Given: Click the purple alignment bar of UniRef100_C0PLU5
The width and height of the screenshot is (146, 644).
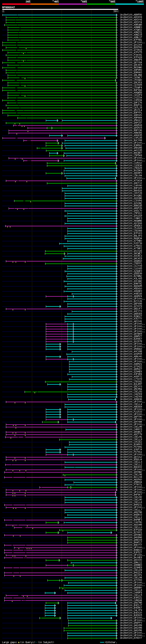Looking at the screenshot, I should pyautogui.click(x=54, y=138).
